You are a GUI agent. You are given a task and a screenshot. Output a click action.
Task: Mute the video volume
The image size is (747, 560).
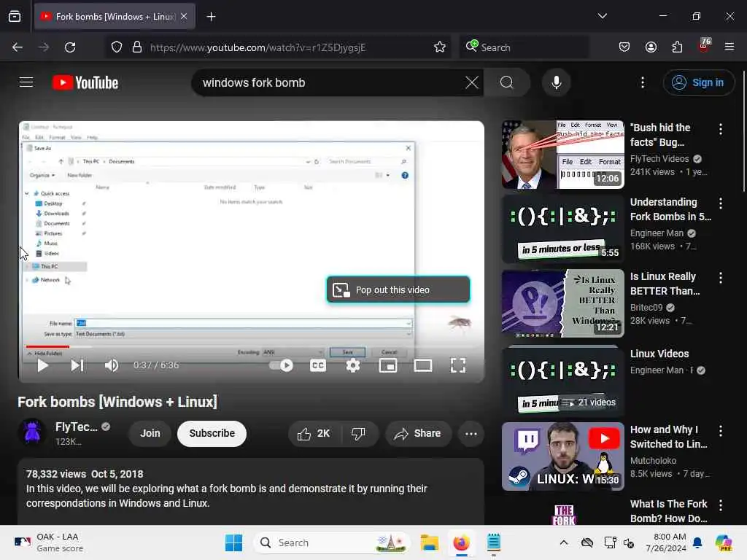click(x=112, y=365)
